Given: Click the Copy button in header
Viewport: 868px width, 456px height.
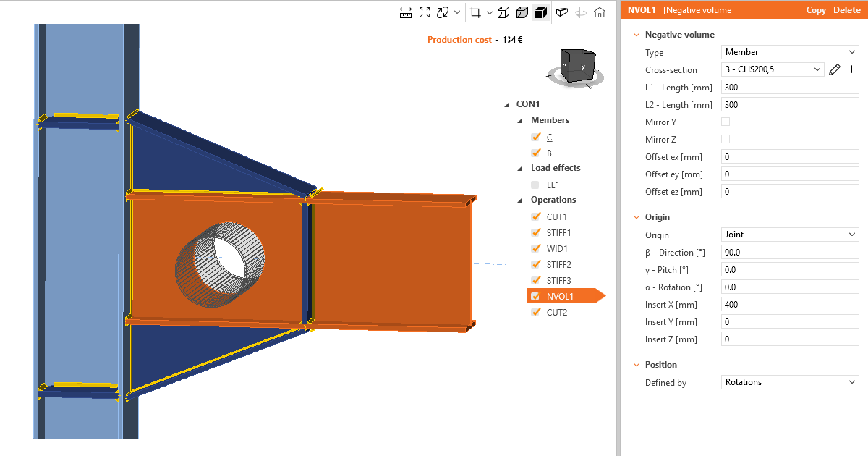Looking at the screenshot, I should point(816,10).
